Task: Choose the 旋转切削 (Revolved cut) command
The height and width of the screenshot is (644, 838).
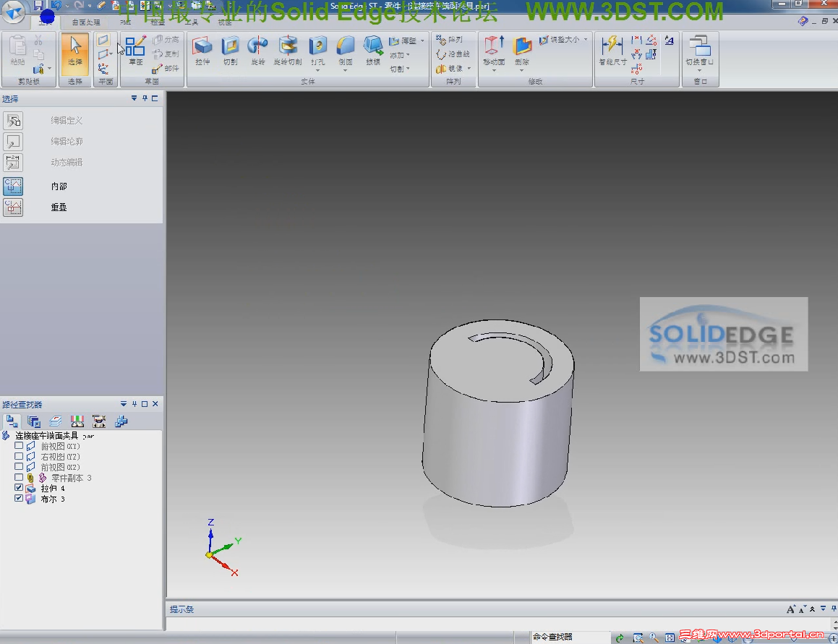Action: point(288,51)
